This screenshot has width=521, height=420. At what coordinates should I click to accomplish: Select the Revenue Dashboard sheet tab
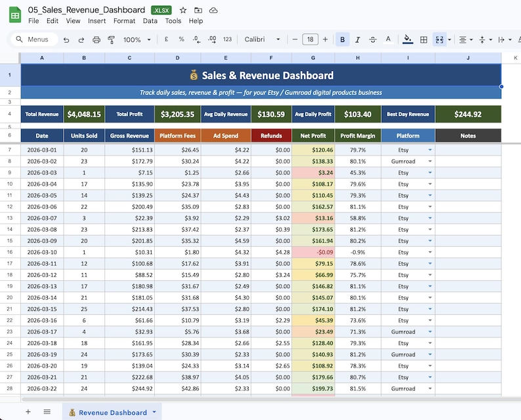(112, 412)
